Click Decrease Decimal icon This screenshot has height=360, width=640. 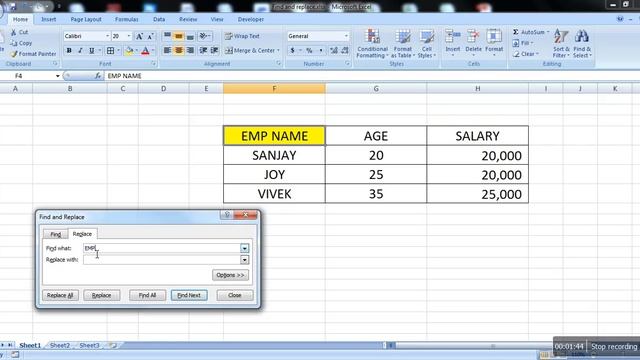[345, 51]
